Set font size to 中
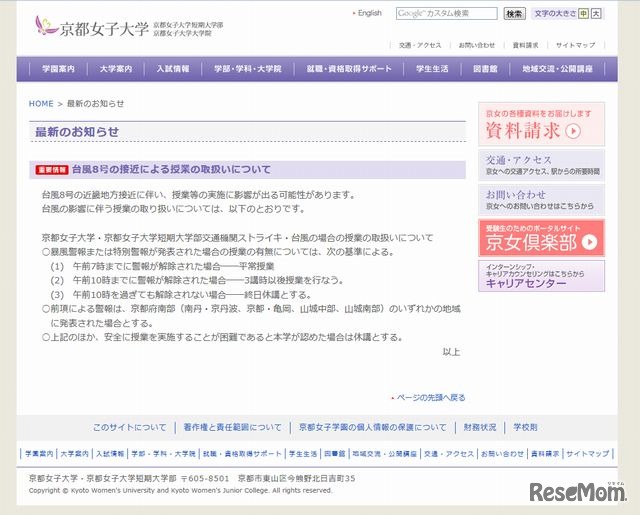 (x=584, y=13)
